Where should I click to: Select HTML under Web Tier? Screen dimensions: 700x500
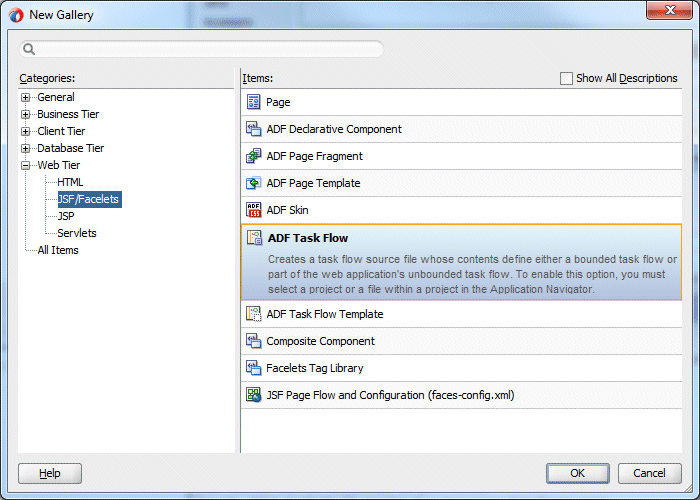[70, 182]
